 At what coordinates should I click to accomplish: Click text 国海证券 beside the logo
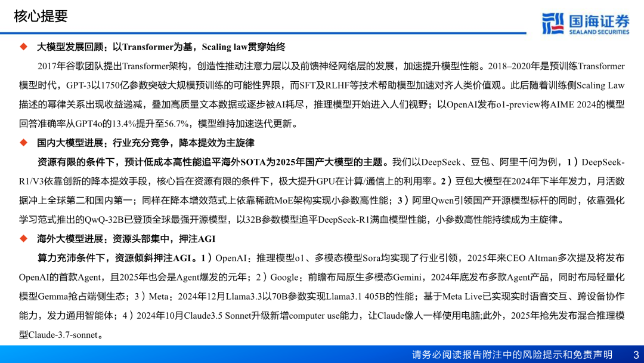(599, 20)
